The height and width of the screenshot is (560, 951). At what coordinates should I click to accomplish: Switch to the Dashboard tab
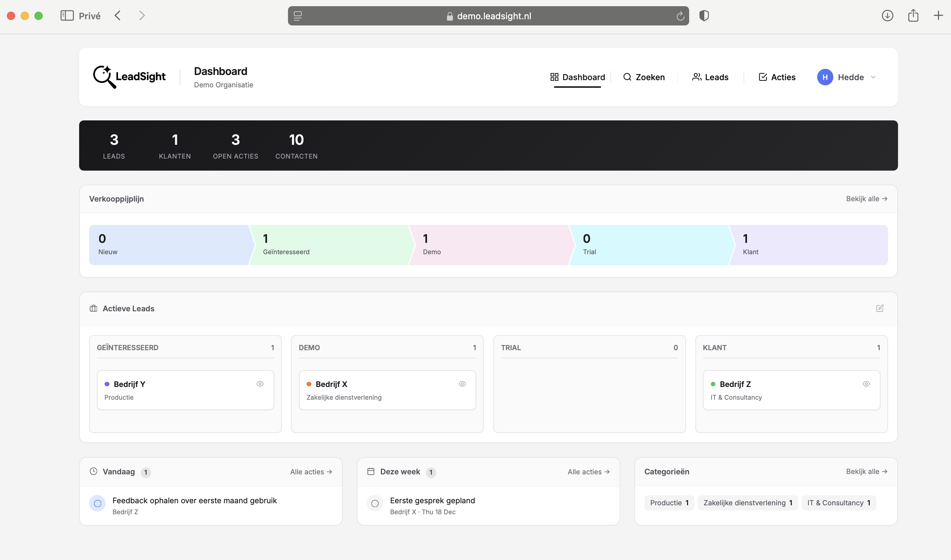[577, 77]
